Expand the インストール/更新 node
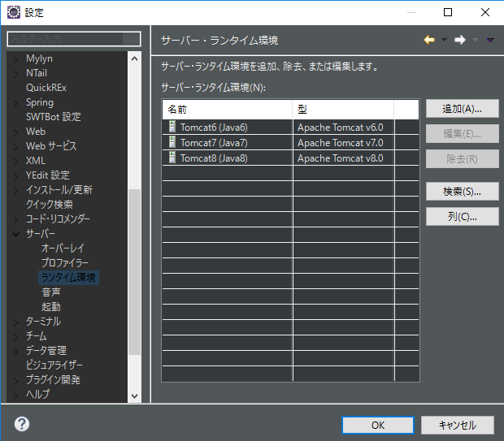 coord(15,191)
